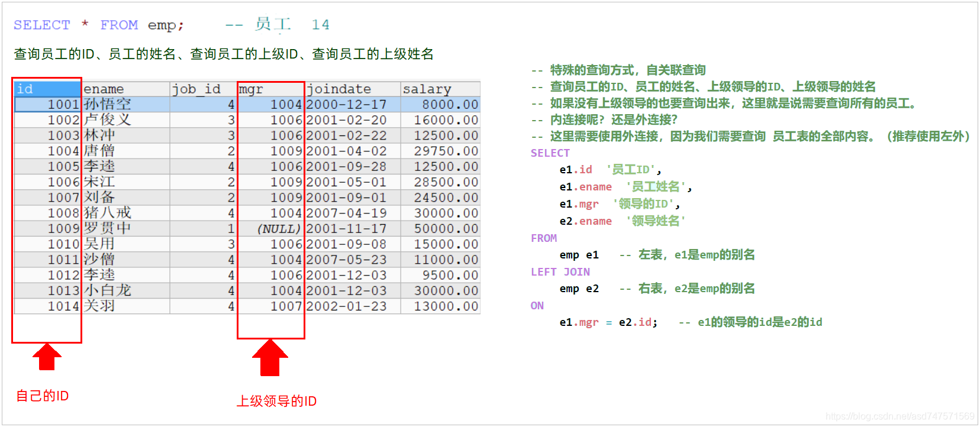Click salary cell 13000.00

pos(440,306)
